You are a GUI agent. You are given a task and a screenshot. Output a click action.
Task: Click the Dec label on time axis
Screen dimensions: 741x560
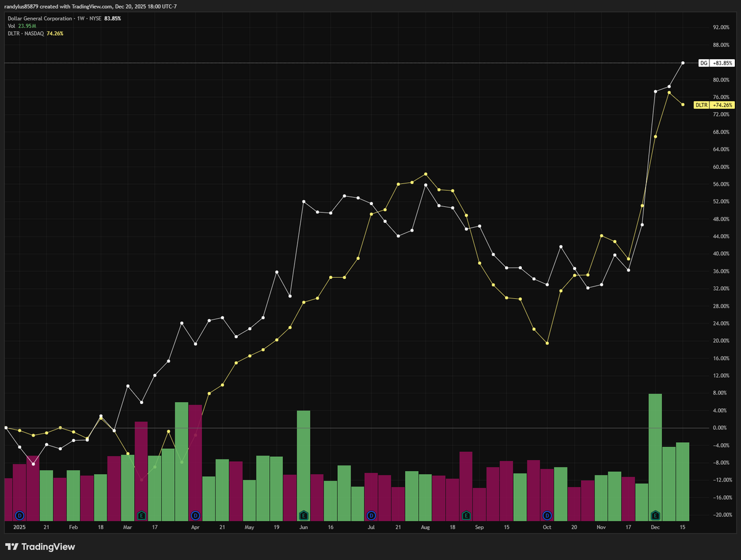pos(655,528)
